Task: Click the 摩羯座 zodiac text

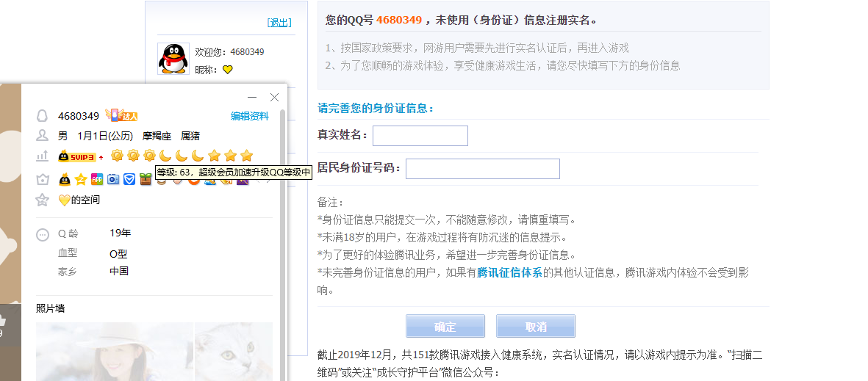Action: [157, 136]
